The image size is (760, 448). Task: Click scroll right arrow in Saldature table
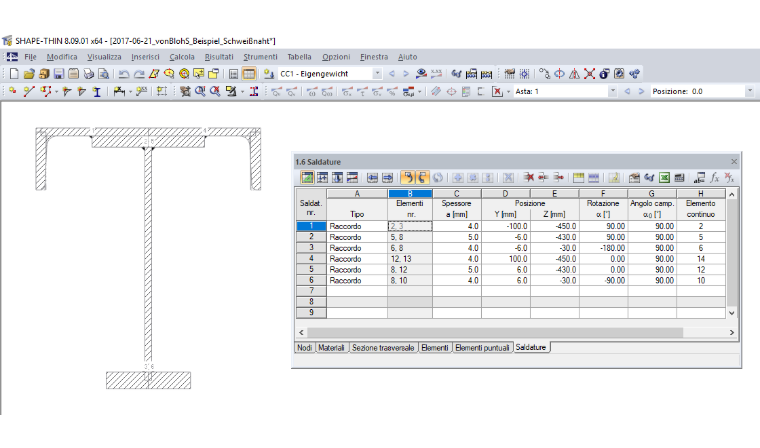[x=732, y=332]
